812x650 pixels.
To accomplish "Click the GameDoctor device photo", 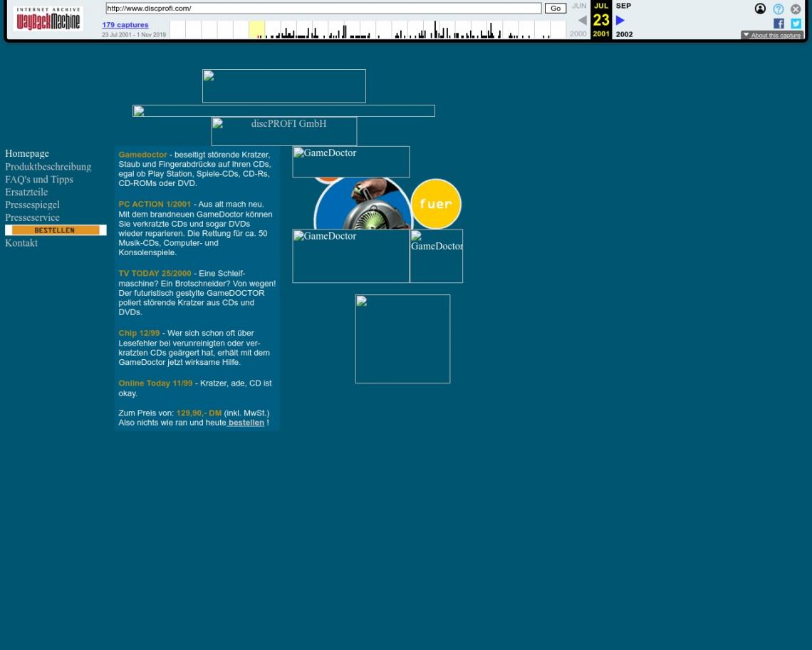I will [x=363, y=203].
